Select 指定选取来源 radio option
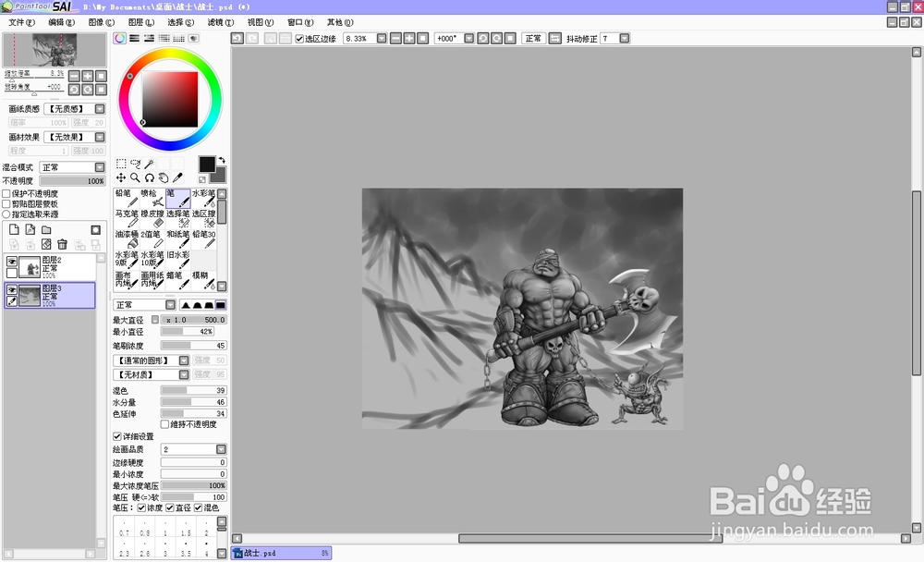 tap(6, 214)
